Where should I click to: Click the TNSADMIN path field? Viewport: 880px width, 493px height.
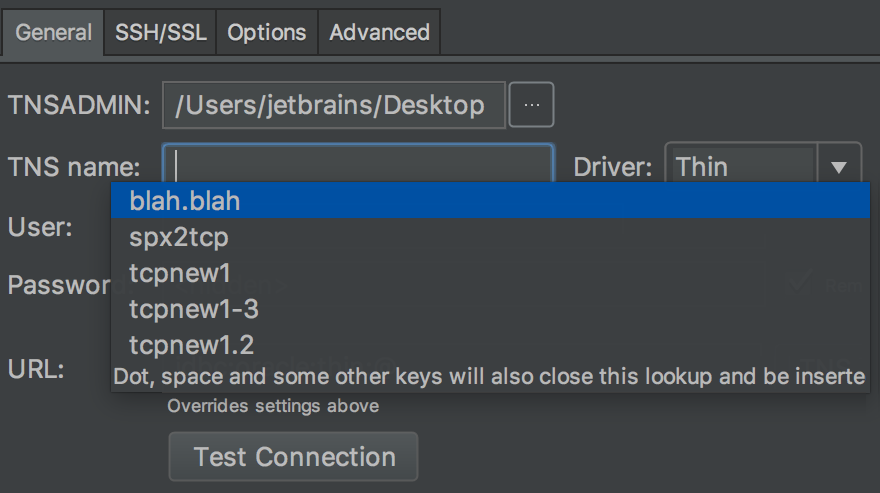coord(334,105)
